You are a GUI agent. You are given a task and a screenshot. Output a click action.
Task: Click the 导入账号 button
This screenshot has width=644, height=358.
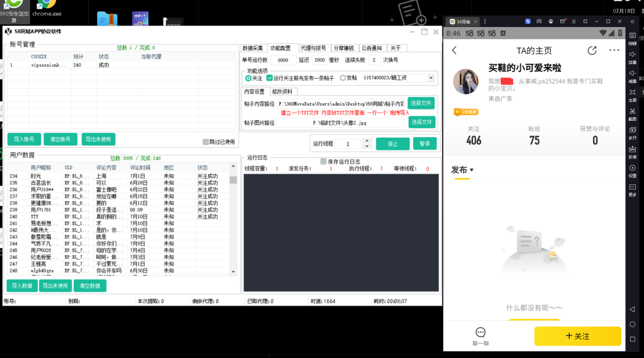point(25,139)
